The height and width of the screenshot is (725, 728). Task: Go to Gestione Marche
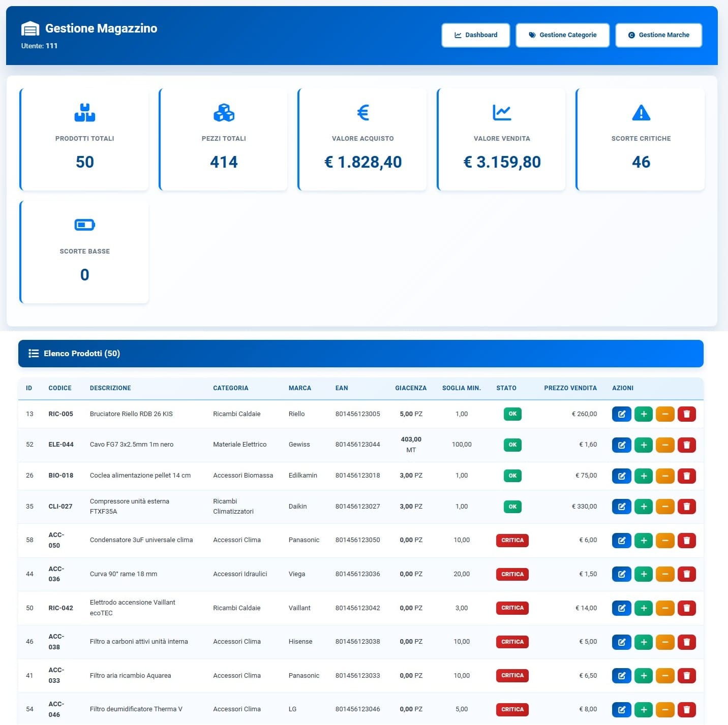[658, 35]
